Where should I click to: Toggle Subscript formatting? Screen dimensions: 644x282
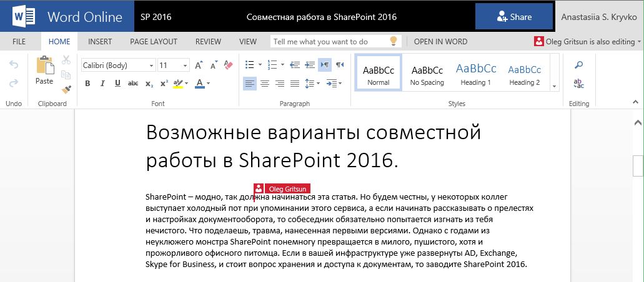[x=149, y=84]
